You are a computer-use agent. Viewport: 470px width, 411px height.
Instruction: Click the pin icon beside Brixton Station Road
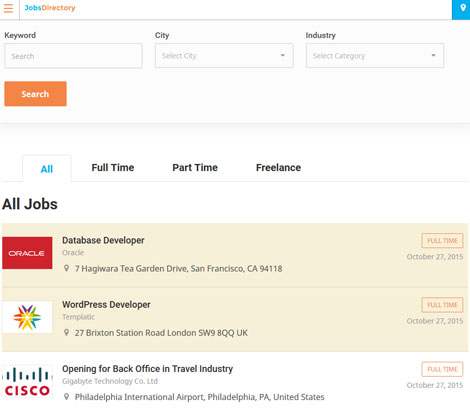tap(67, 332)
